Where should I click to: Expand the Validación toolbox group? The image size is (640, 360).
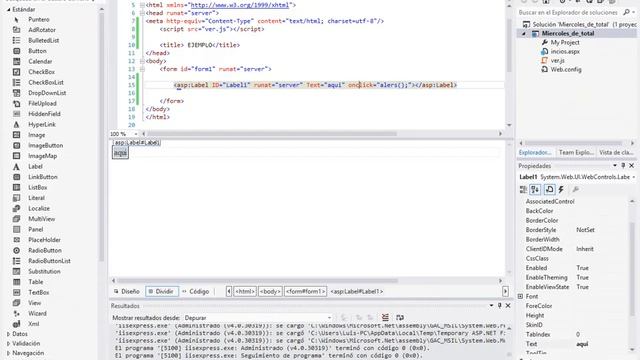[x=9, y=344]
